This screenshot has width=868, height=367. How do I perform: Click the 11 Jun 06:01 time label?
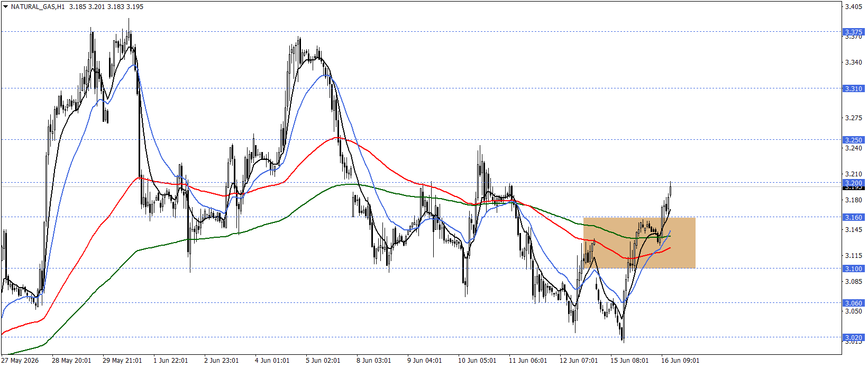point(528,361)
